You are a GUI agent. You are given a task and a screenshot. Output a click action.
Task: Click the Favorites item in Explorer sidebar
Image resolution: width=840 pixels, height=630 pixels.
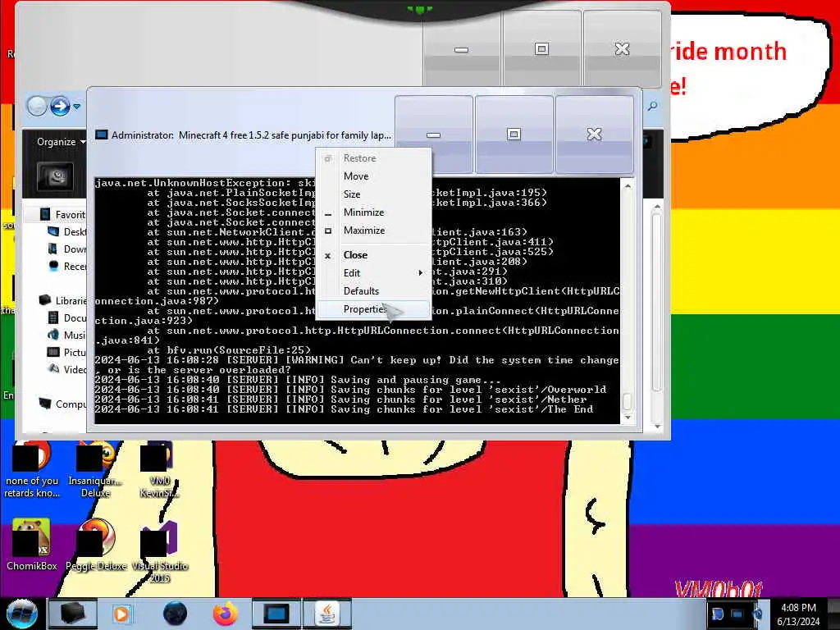[x=63, y=215]
